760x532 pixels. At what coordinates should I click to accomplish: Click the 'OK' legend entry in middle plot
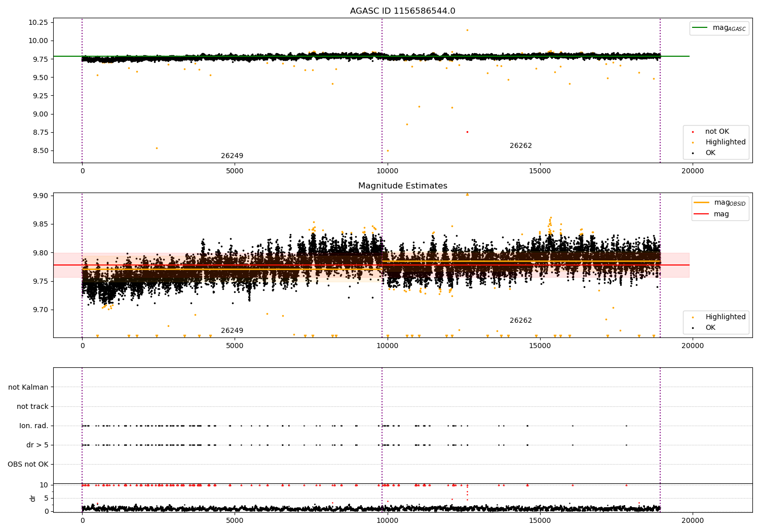point(710,328)
